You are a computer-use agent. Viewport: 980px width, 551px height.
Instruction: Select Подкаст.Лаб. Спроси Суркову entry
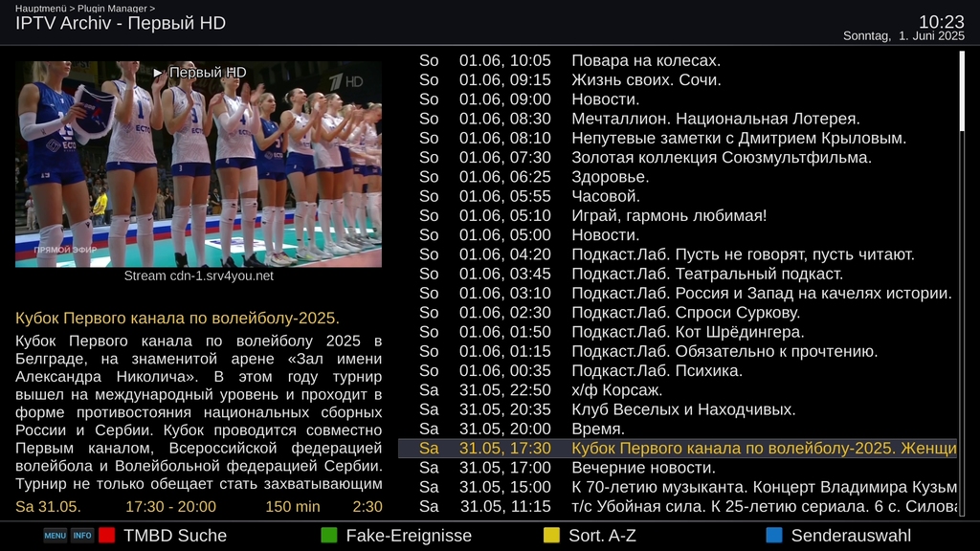pyautogui.click(x=678, y=313)
